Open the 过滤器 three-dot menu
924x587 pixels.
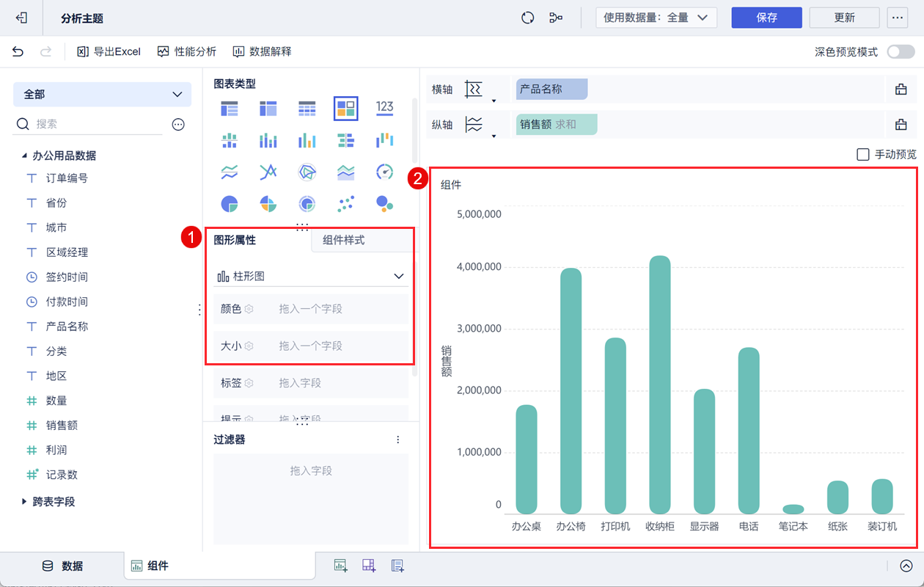click(x=398, y=440)
